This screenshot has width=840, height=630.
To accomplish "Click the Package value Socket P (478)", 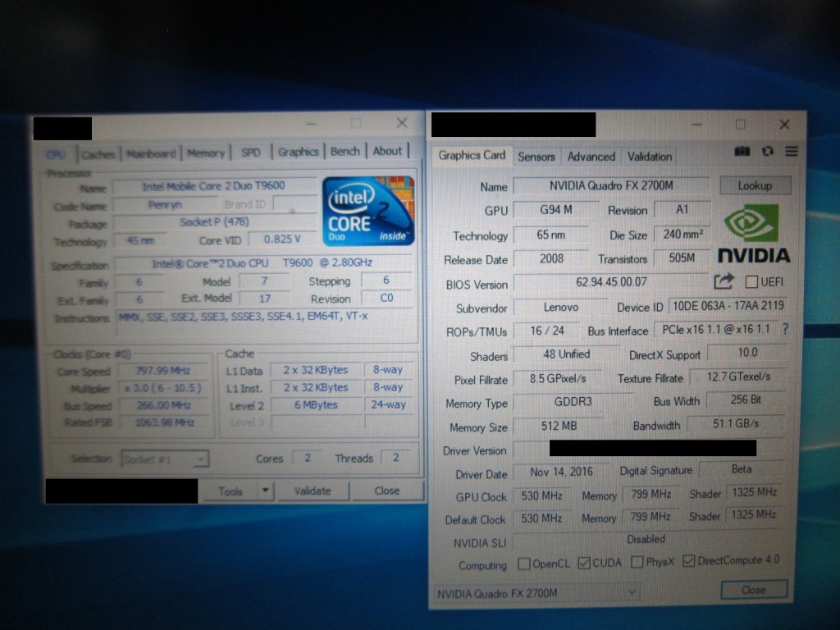I will [x=214, y=222].
